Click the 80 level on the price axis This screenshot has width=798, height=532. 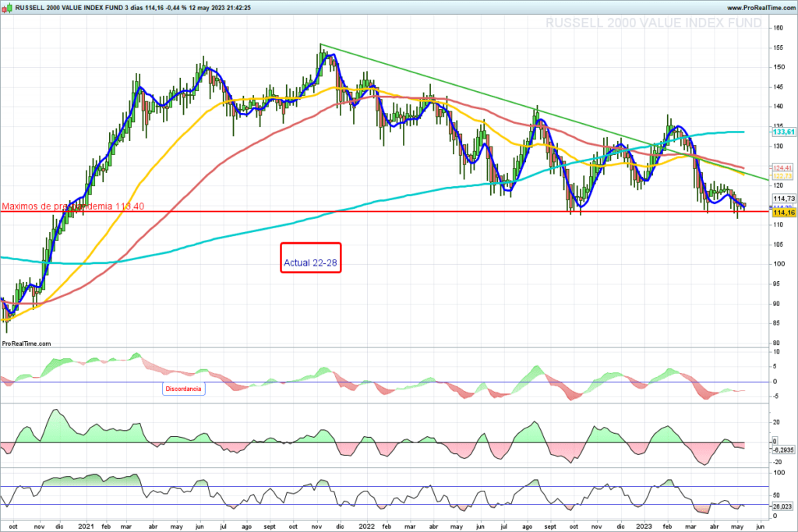coord(777,343)
